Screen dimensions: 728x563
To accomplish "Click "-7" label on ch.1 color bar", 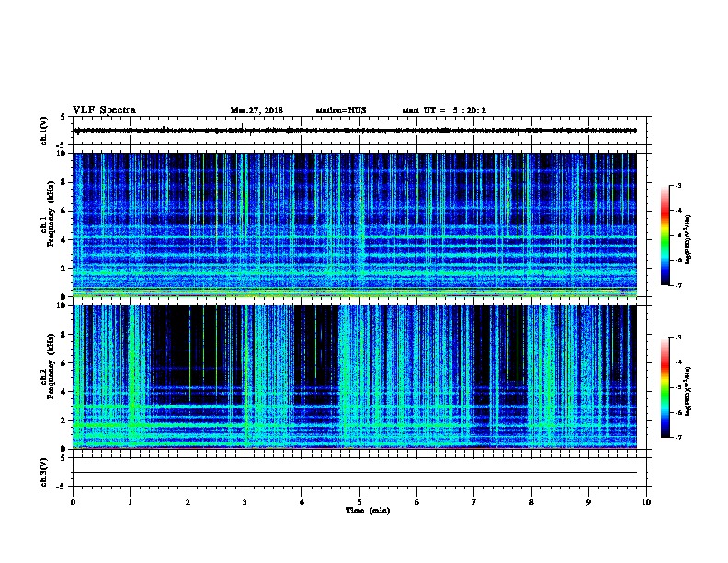I will pyautogui.click(x=677, y=285).
